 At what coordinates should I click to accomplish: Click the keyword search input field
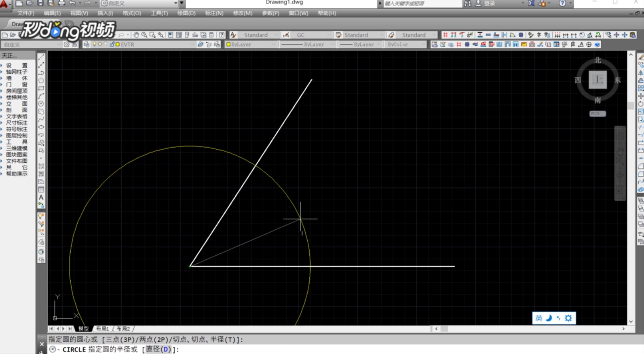tap(422, 3)
